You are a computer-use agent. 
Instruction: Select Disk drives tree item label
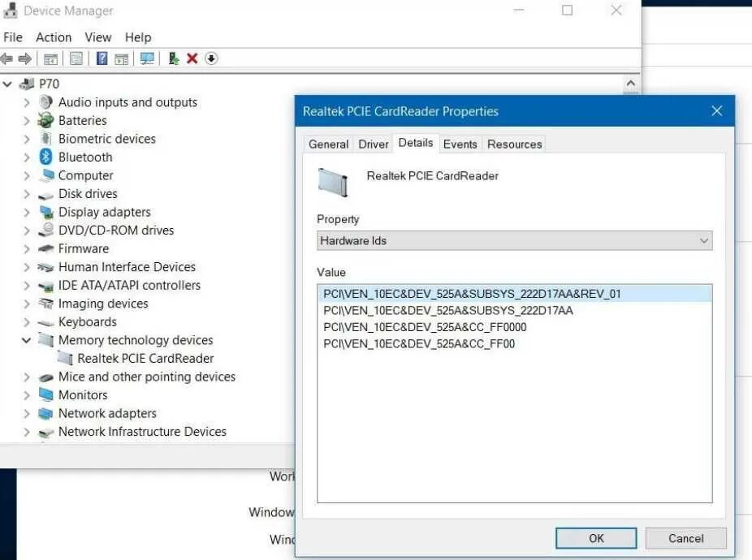88,194
